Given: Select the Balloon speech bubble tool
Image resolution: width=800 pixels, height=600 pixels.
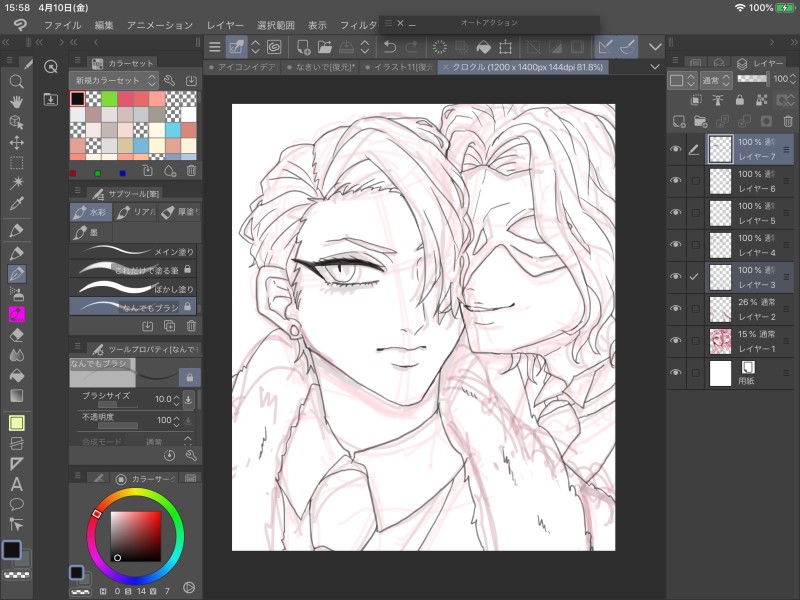Looking at the screenshot, I should click(16, 504).
